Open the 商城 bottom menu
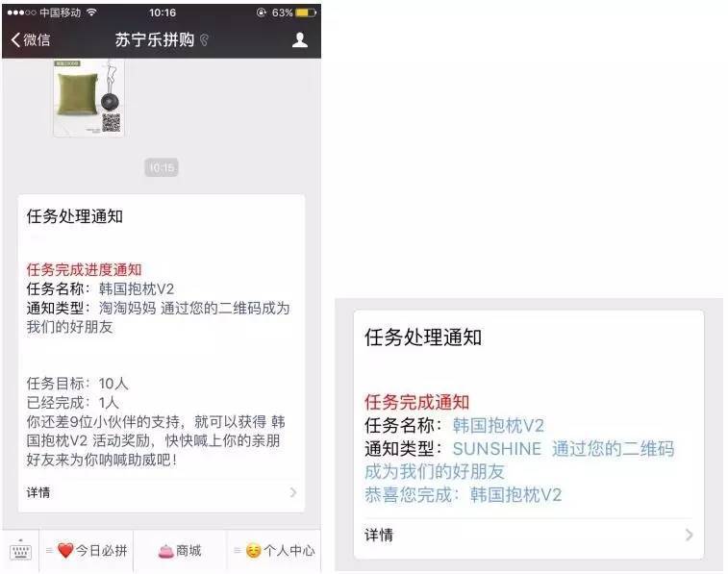Image resolution: width=728 pixels, height=574 pixels. pyautogui.click(x=180, y=551)
